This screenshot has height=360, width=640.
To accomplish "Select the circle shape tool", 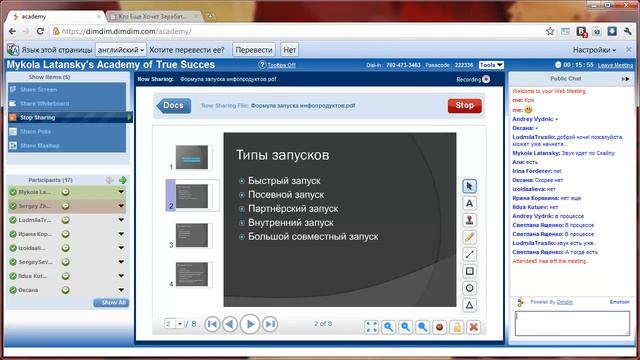I will [469, 288].
